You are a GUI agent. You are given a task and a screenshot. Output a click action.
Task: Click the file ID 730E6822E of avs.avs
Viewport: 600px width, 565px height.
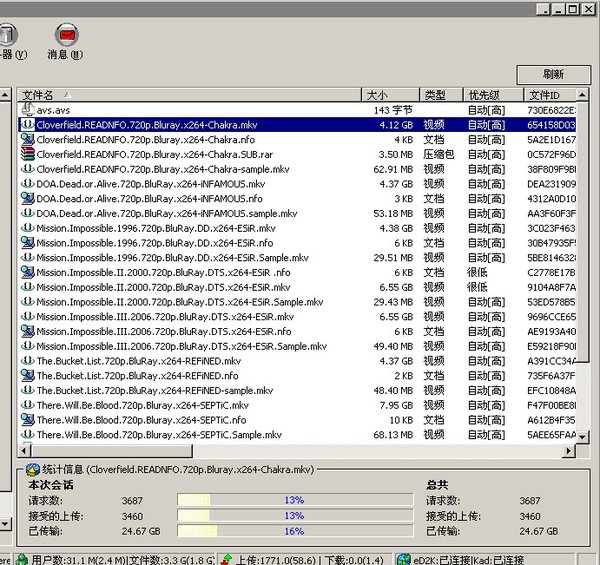coord(551,111)
